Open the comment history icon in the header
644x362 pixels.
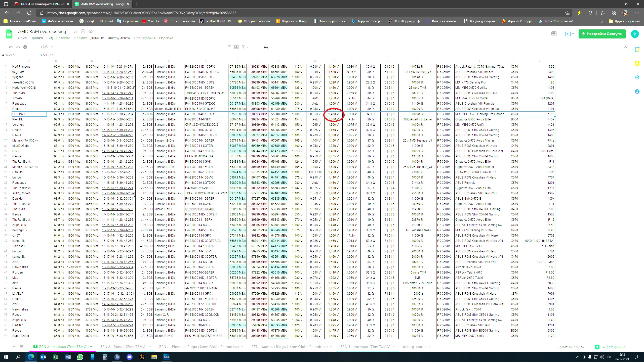(x=554, y=34)
